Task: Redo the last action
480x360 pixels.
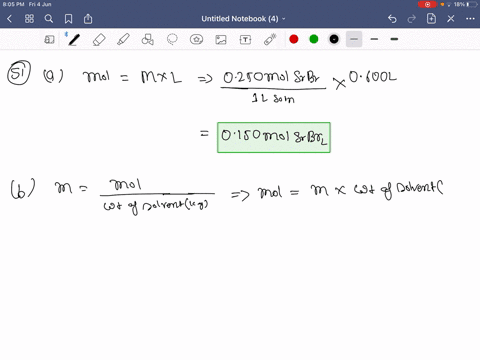Action: click(412, 19)
